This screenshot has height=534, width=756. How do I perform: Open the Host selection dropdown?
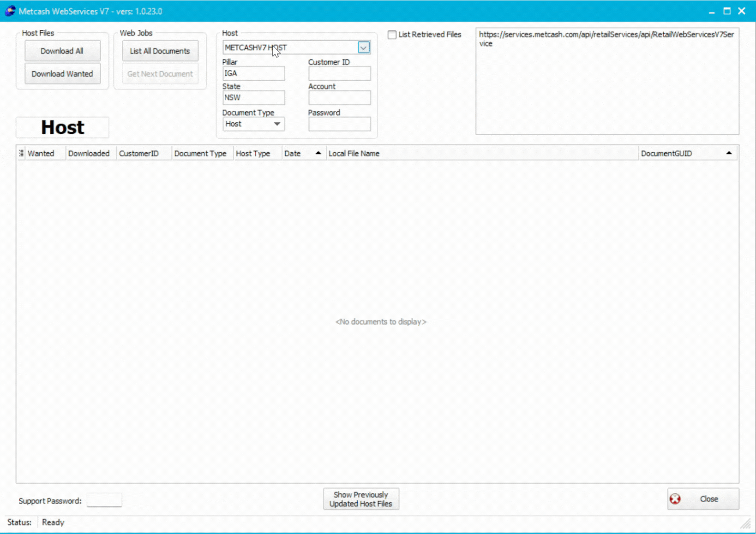[364, 47]
